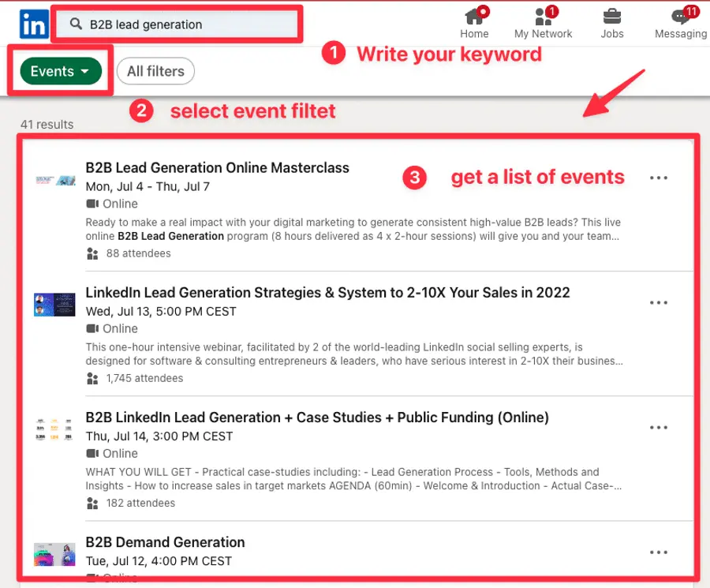This screenshot has width=710, height=588.
Task: Click the LinkedIn logo icon
Action: click(x=33, y=24)
